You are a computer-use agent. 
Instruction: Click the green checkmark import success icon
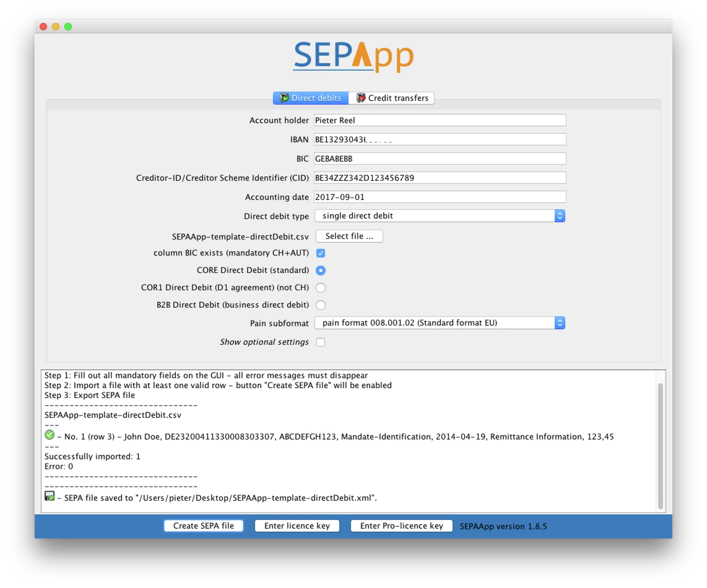pos(50,435)
